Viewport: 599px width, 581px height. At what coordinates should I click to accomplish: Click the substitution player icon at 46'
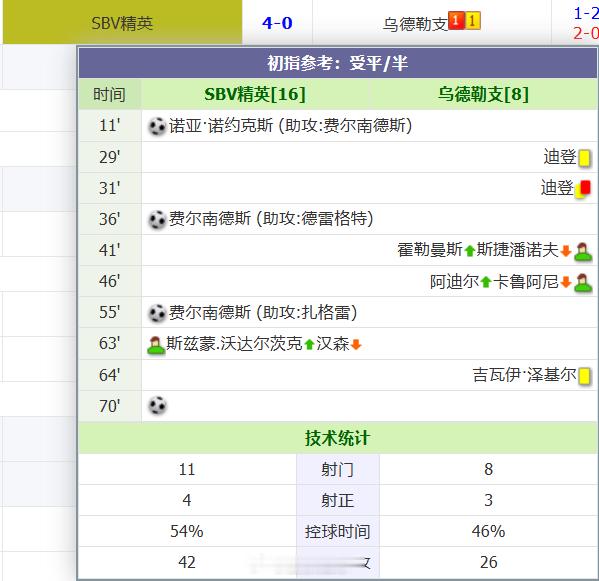583,283
